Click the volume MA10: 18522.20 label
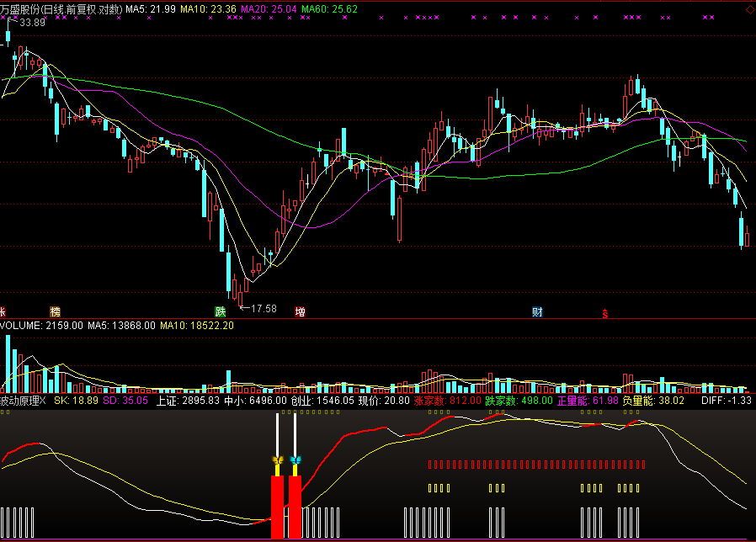 (197, 326)
